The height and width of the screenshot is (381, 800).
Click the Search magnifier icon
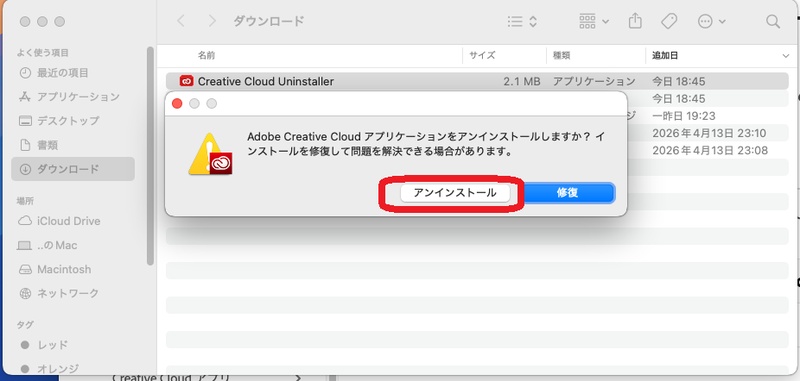773,21
